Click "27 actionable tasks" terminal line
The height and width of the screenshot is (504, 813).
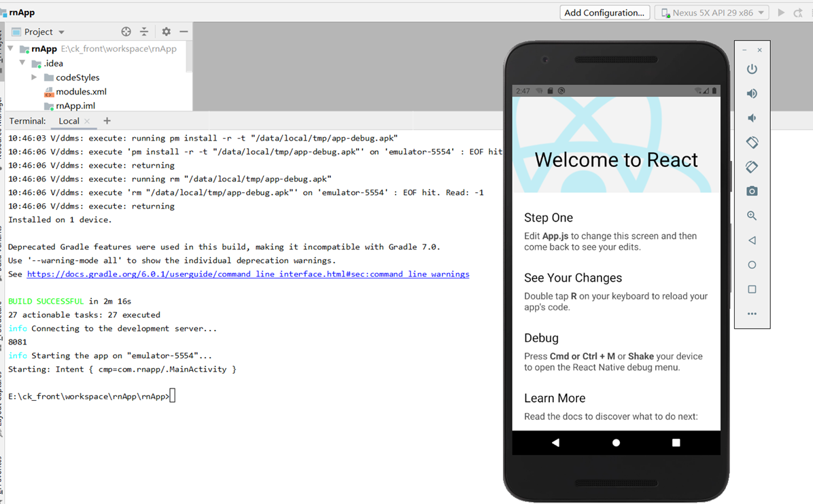click(84, 315)
